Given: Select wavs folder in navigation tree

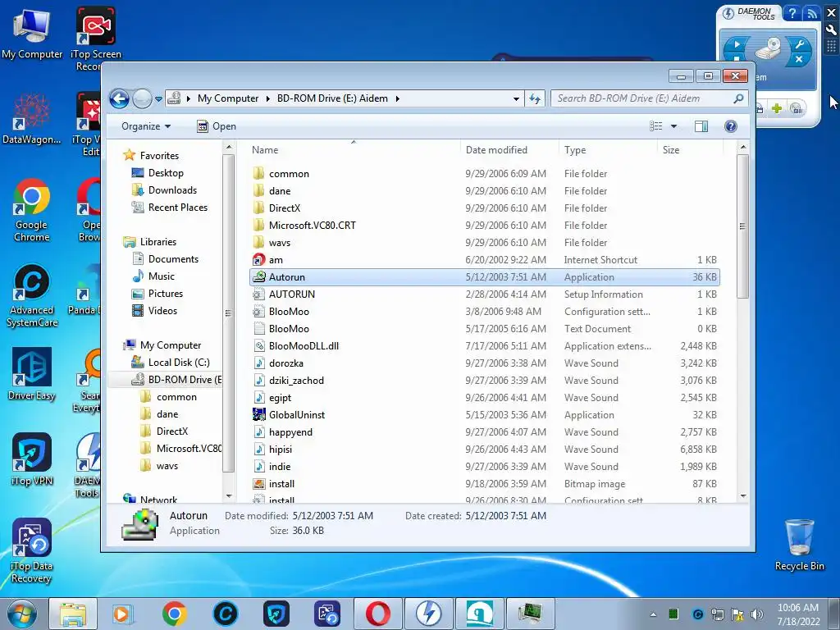Looking at the screenshot, I should point(159,466).
